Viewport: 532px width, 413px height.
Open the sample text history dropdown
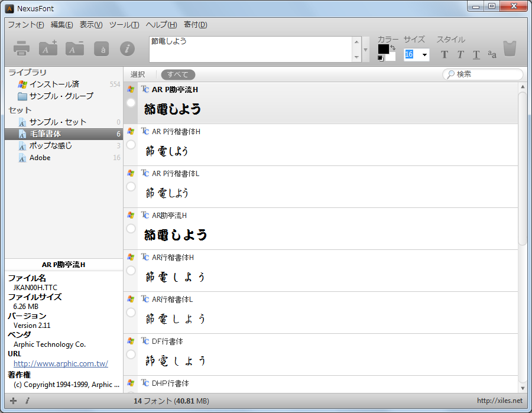(x=365, y=50)
